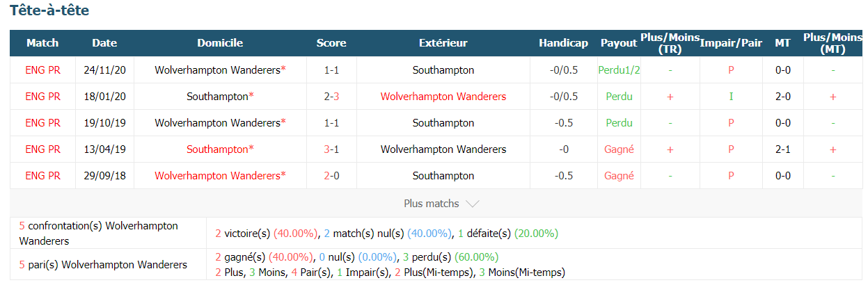Viewport: 868px width, 285px height.
Task: Click the Tête-à-tête section title
Action: coord(49,11)
